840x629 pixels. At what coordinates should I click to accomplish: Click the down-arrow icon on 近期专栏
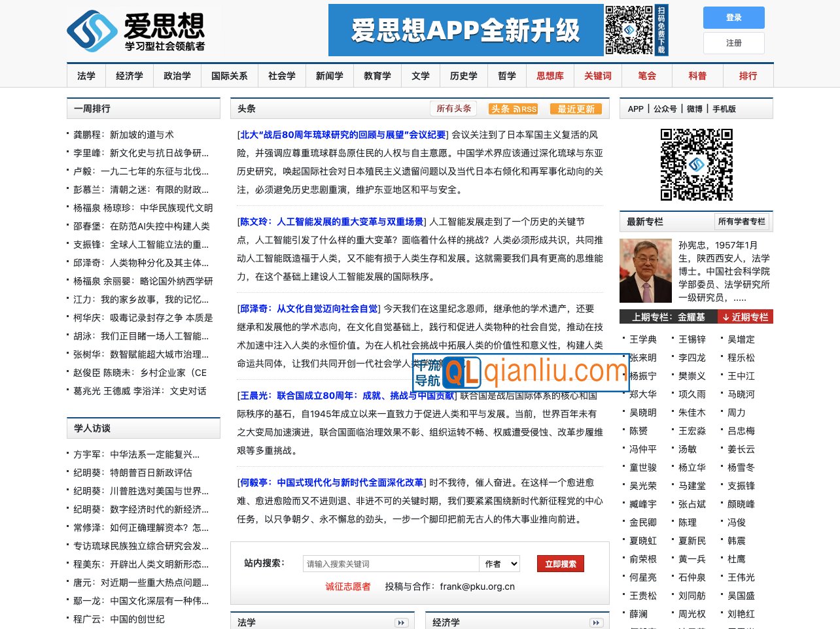726,316
